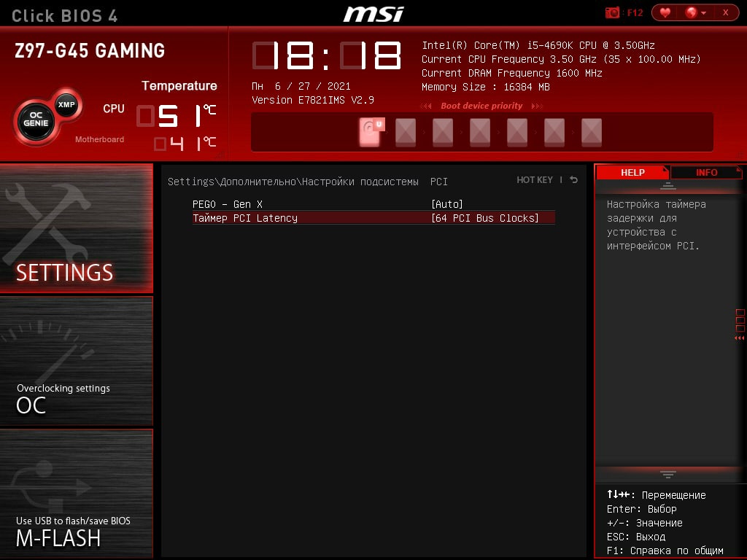747x560 pixels.
Task: Select the fourth boot device slot
Action: coord(480,132)
